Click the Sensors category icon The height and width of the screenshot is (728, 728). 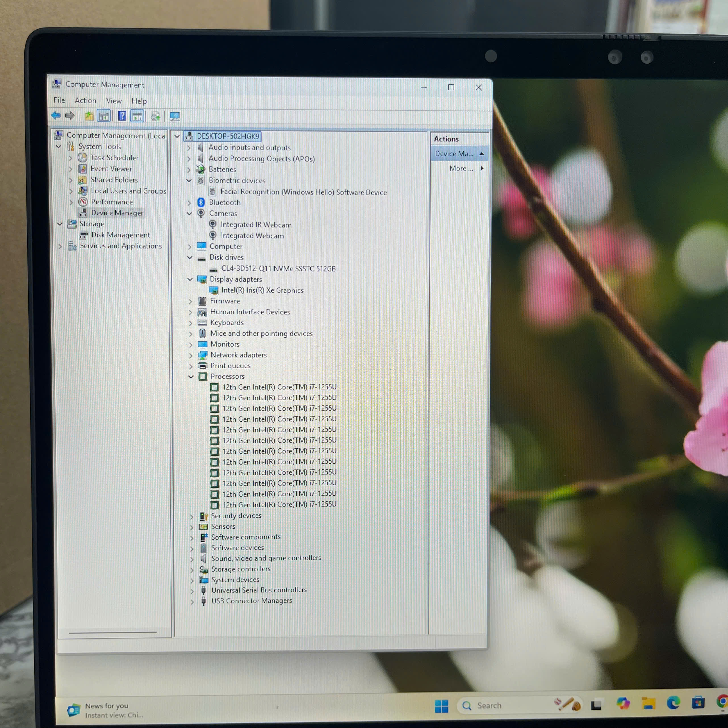click(203, 526)
